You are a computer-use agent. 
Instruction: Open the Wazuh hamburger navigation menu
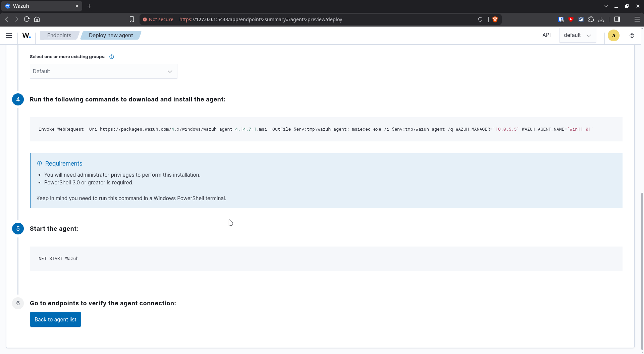pyautogui.click(x=9, y=35)
